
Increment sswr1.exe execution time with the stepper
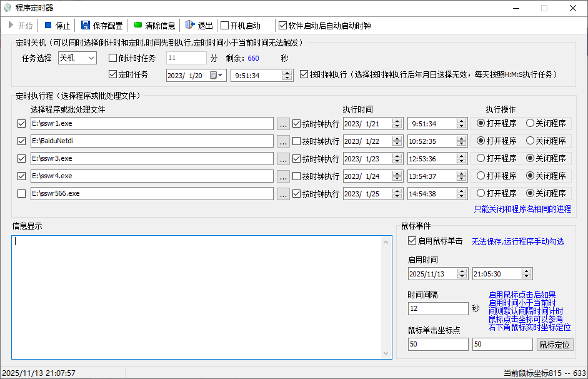point(460,120)
